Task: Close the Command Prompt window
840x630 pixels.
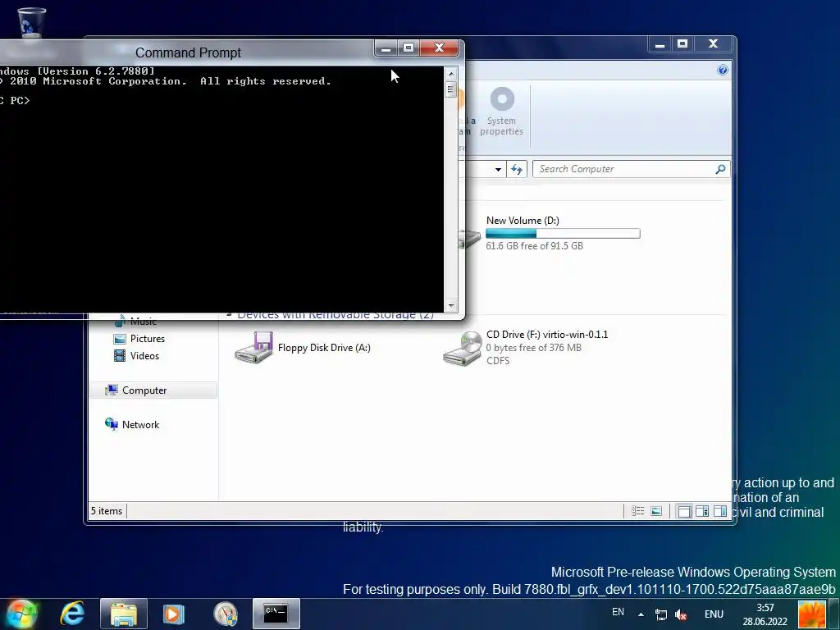Action: click(x=440, y=48)
